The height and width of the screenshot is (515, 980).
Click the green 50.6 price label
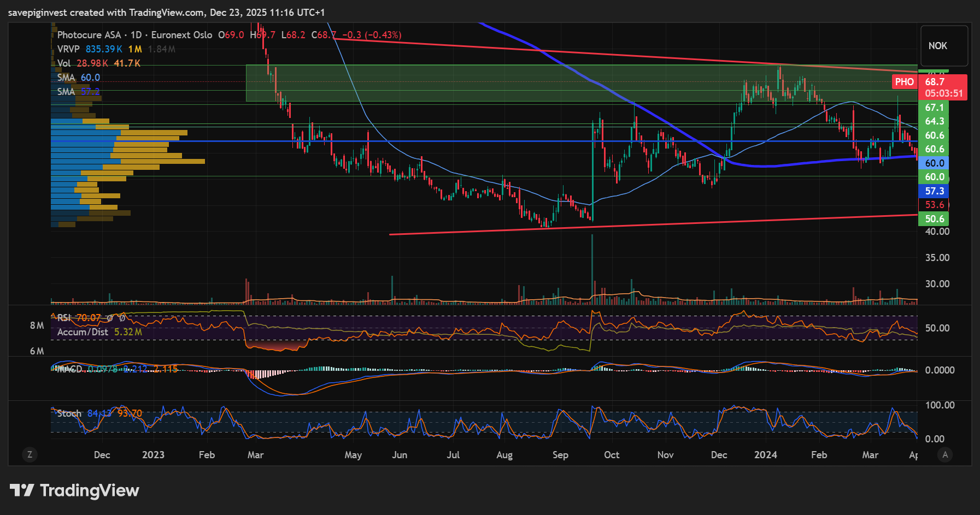(934, 219)
